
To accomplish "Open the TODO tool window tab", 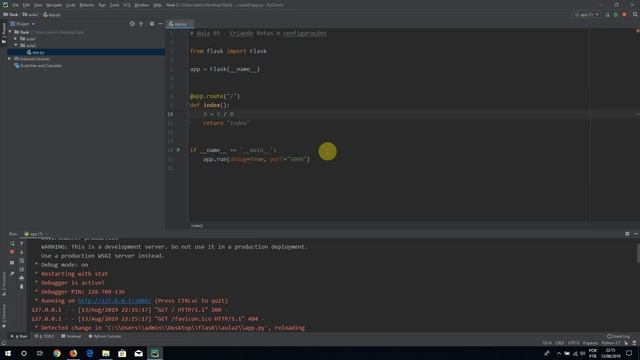I will click(x=44, y=336).
